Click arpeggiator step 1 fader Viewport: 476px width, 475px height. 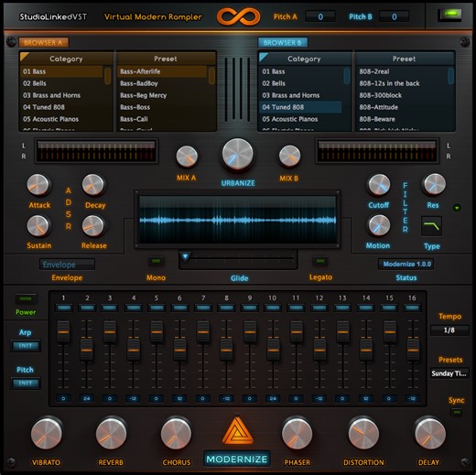tap(63, 332)
